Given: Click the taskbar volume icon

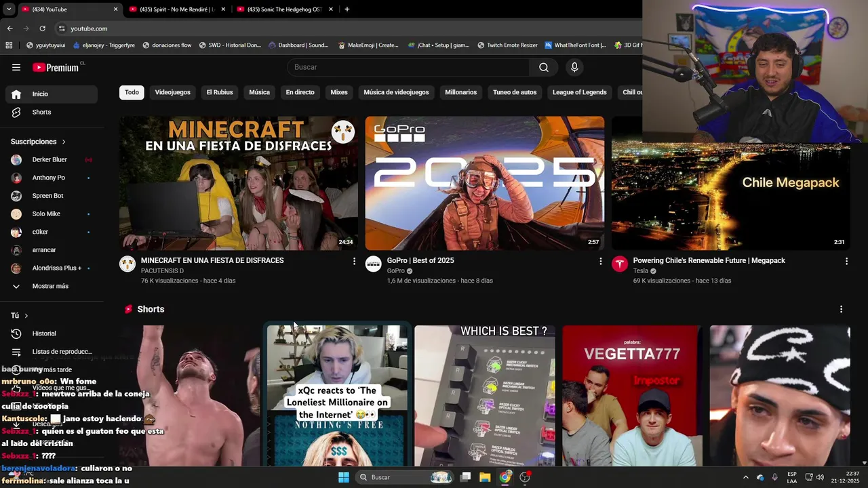Looking at the screenshot, I should [x=820, y=477].
